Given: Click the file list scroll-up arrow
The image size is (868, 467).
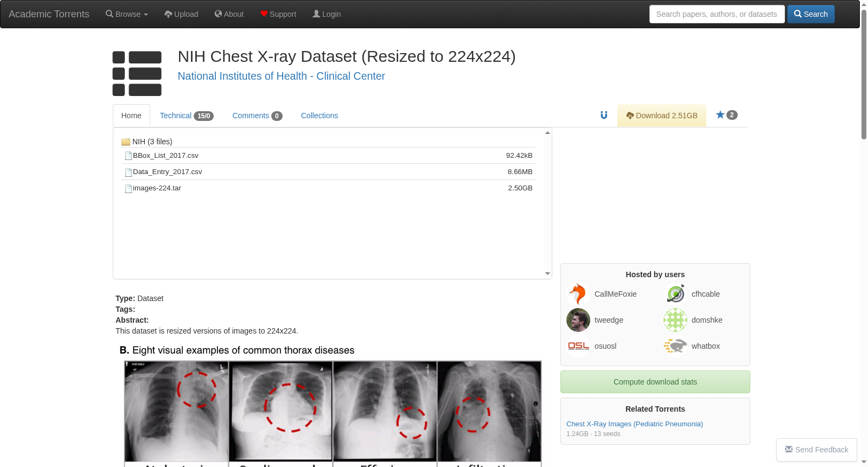Looking at the screenshot, I should (x=547, y=132).
